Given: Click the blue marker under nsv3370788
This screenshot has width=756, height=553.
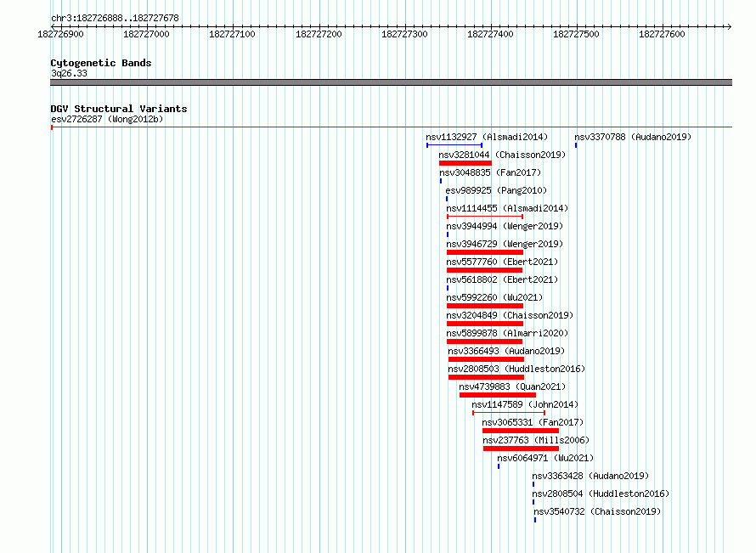Looking at the screenshot, I should [x=576, y=145].
